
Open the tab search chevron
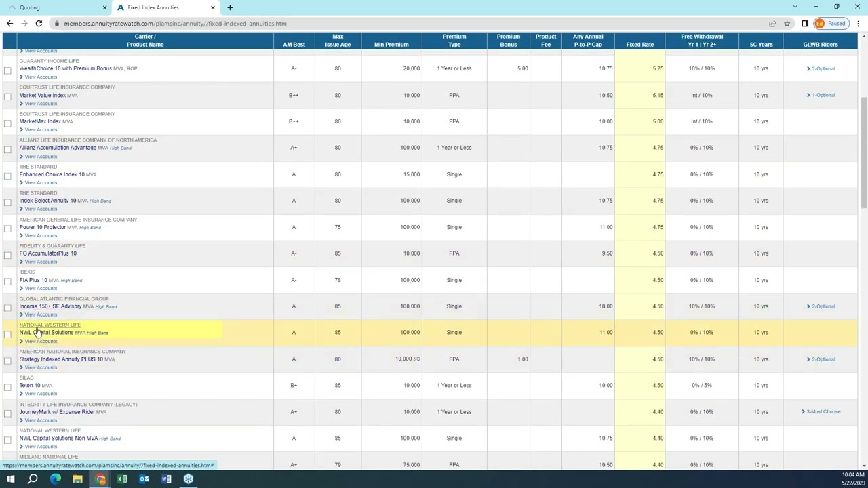pos(795,7)
